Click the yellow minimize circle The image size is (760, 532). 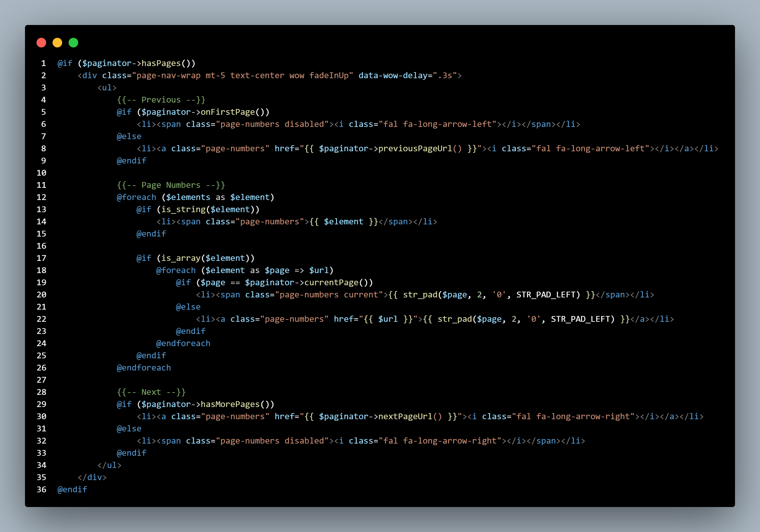[x=57, y=42]
